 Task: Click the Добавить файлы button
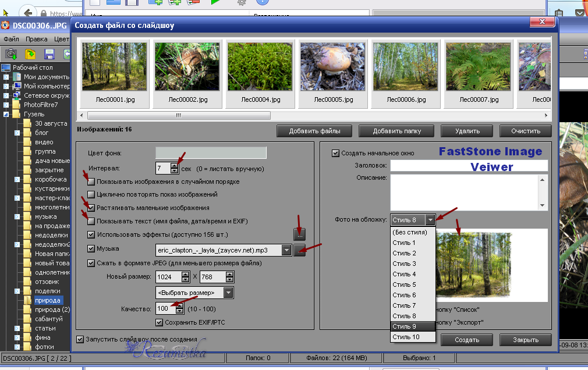[314, 131]
